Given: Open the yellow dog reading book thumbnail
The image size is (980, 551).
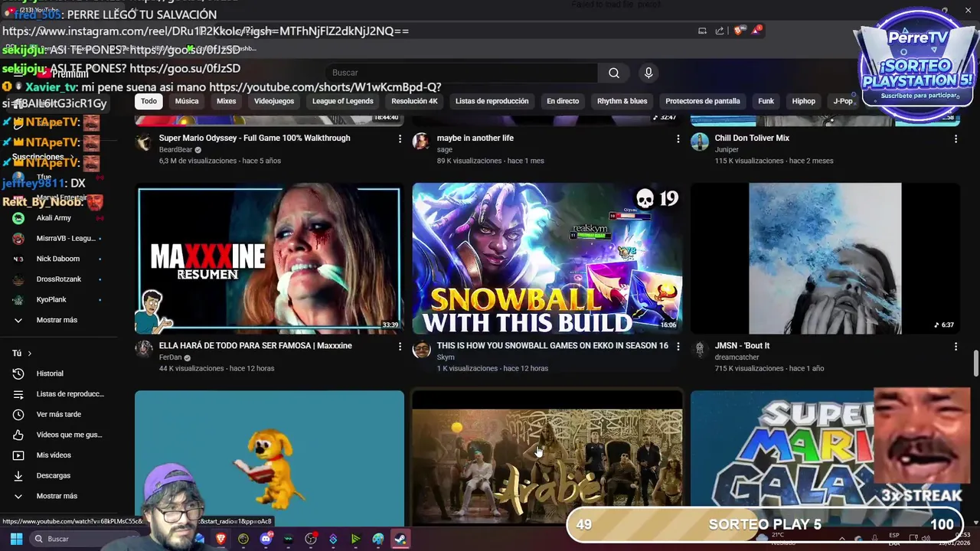Looking at the screenshot, I should coord(269,458).
